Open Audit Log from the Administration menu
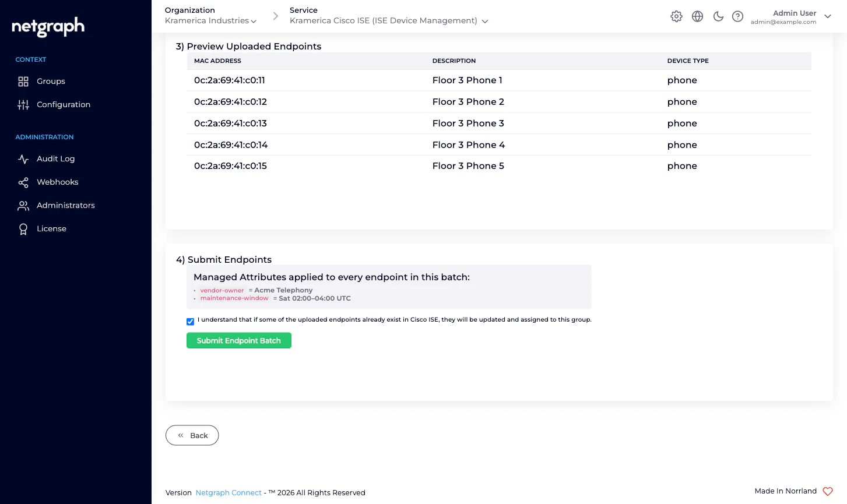847x504 pixels. coord(55,158)
